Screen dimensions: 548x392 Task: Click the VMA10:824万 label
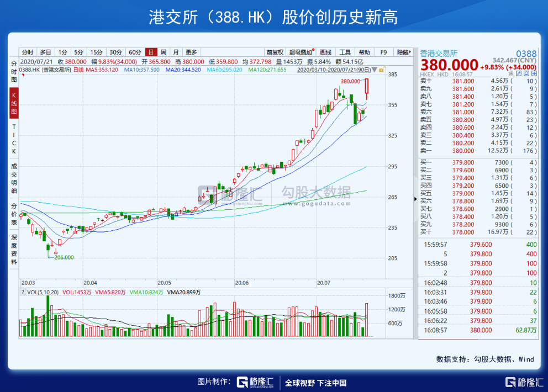pyautogui.click(x=146, y=293)
